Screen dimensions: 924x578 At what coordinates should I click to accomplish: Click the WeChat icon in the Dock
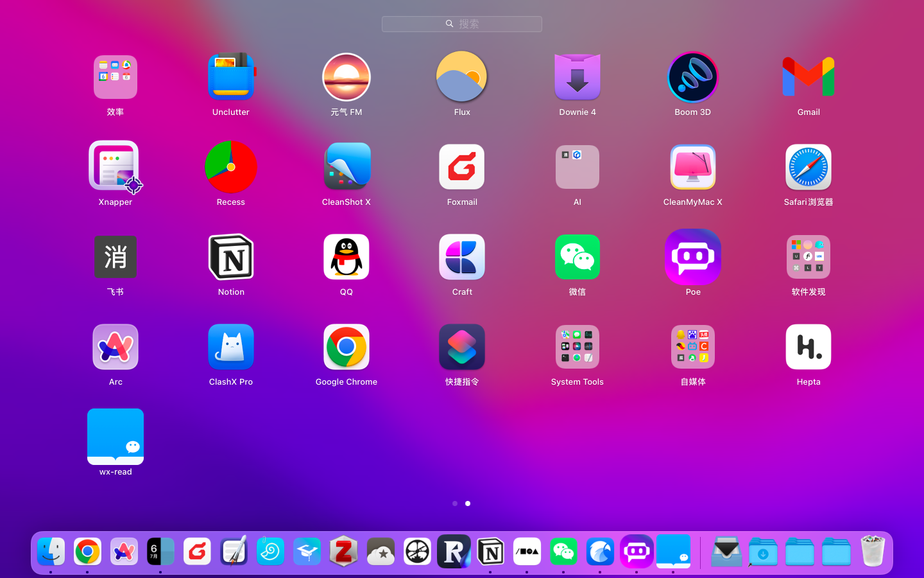563,552
